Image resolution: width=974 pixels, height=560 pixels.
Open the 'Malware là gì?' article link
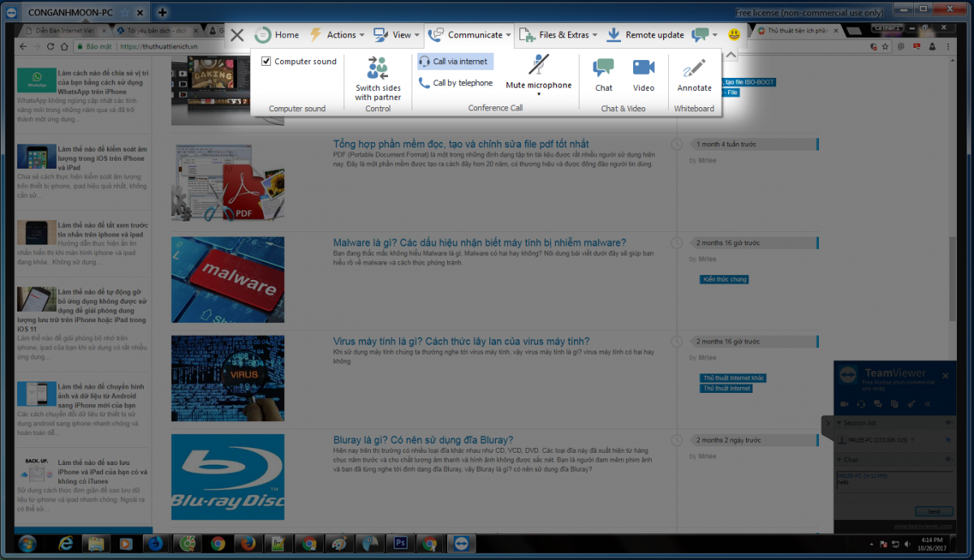click(479, 243)
